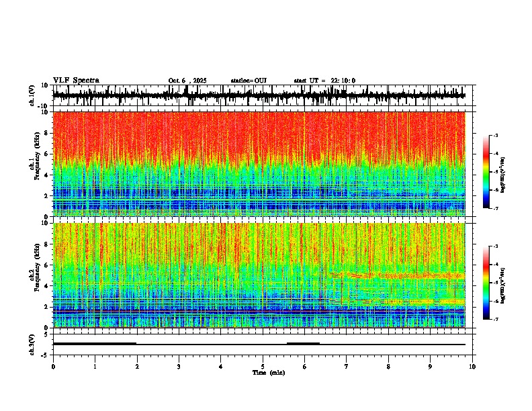Click the "ch.3(V)" axis label
The height and width of the screenshot is (411, 532).
point(32,345)
